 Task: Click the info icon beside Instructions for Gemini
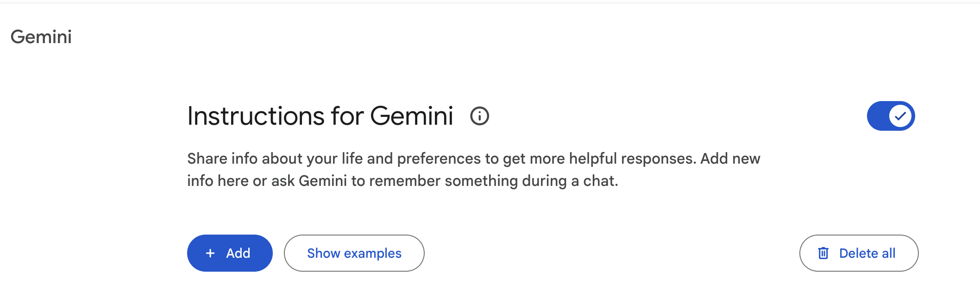pos(479,116)
